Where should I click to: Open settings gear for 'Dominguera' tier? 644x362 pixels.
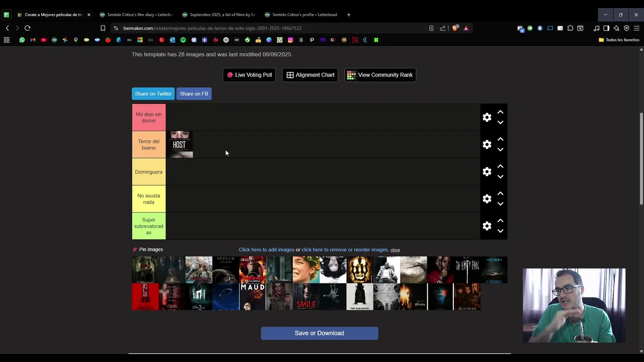[x=487, y=171]
